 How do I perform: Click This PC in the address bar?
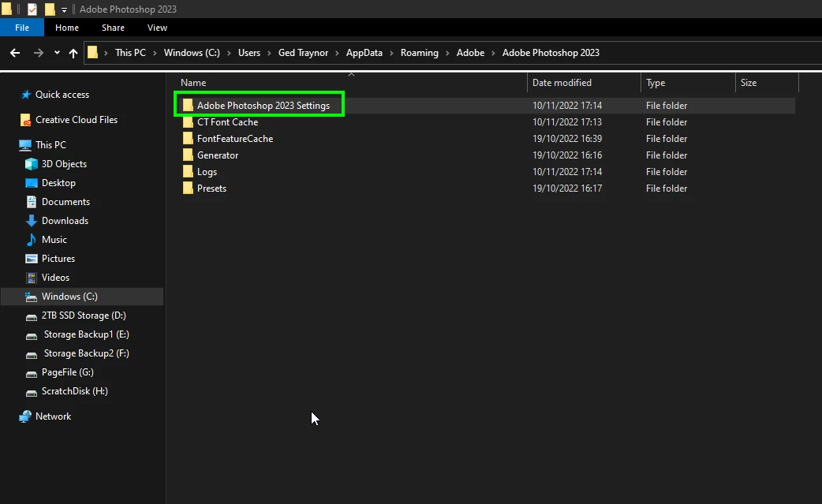coord(130,53)
